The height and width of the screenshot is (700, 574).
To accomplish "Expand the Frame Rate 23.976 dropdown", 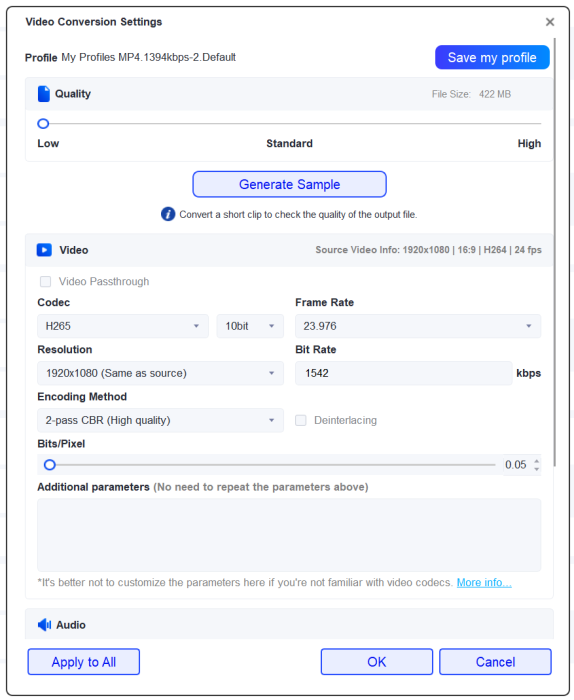I will 418,326.
